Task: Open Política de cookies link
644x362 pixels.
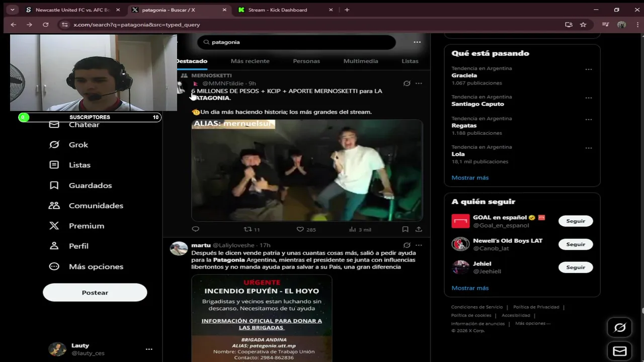Action: point(471,315)
